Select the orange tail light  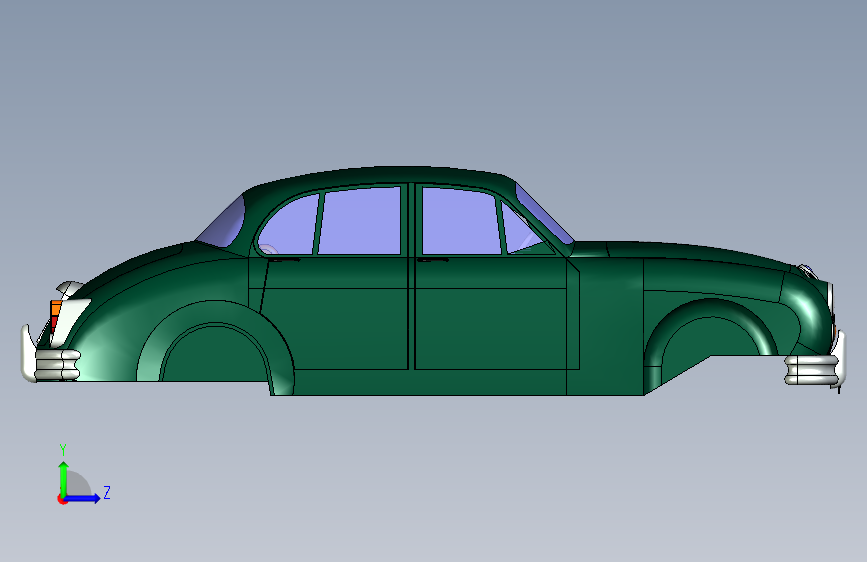55,308
